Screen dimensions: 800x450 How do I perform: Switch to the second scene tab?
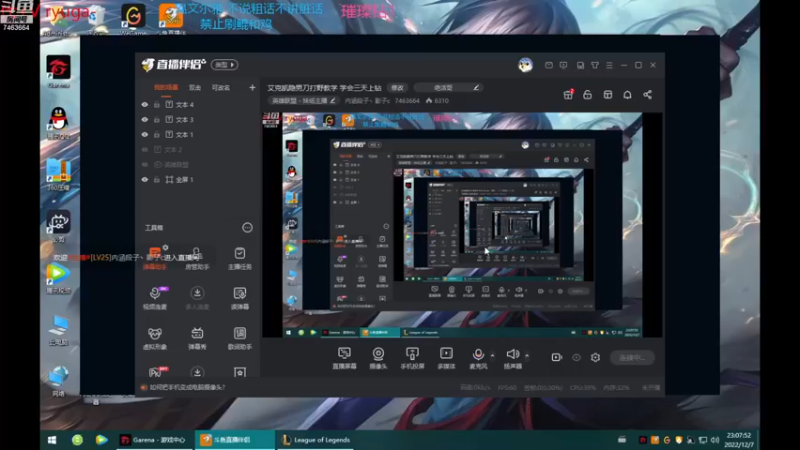(194, 88)
